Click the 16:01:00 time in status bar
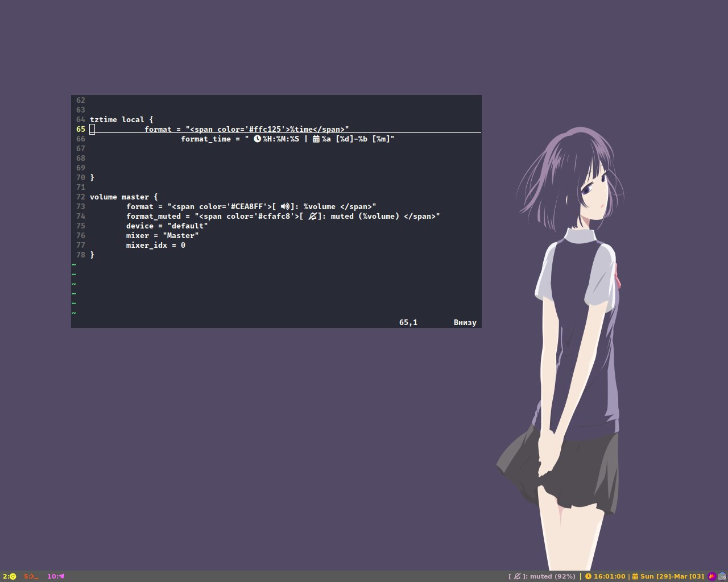Viewport: 728px width, 582px height. tap(610, 576)
